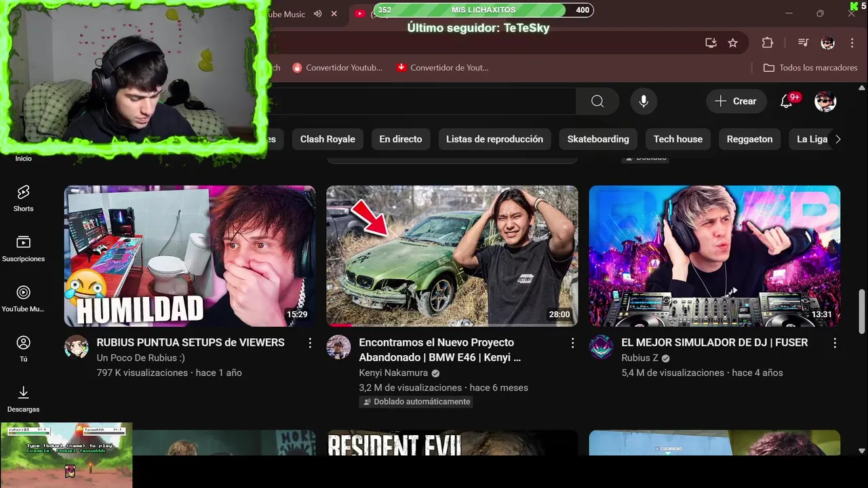This screenshot has width=868, height=488.
Task: Select the Clash Royale filter chip
Action: click(x=328, y=139)
